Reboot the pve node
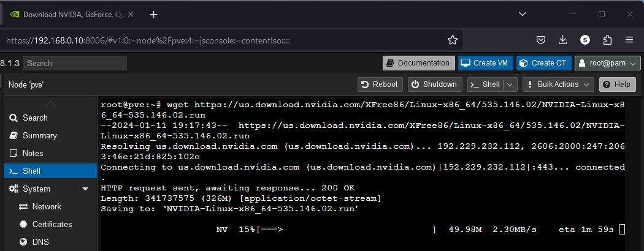Viewport: 644px width, 251px height. 380,84
